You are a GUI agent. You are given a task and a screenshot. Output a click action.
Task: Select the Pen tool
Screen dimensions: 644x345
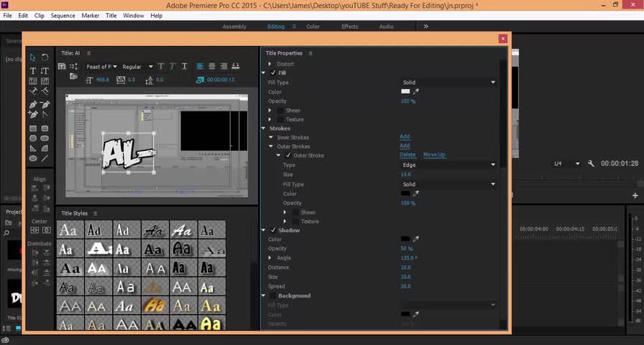(33, 104)
